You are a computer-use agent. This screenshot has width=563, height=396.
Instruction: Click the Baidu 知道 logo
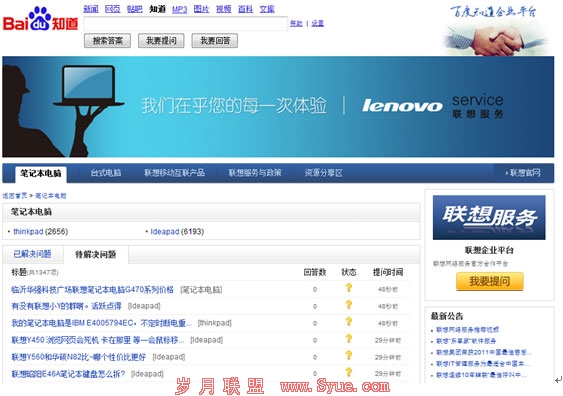40,20
